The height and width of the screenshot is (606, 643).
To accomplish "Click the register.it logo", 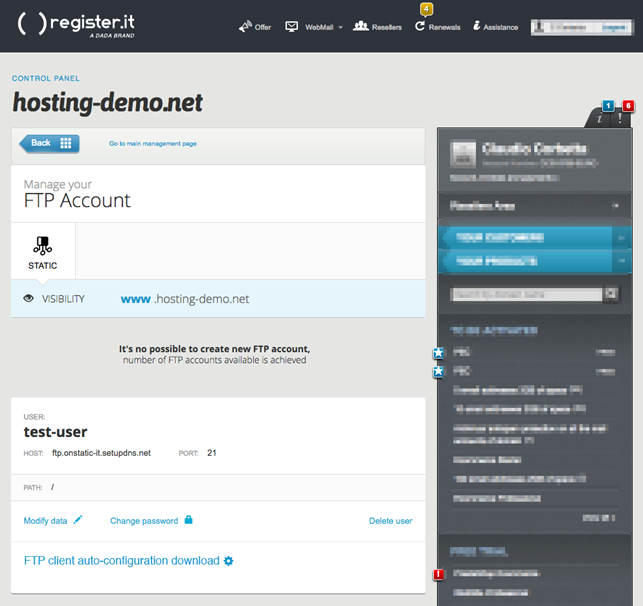I will click(76, 25).
